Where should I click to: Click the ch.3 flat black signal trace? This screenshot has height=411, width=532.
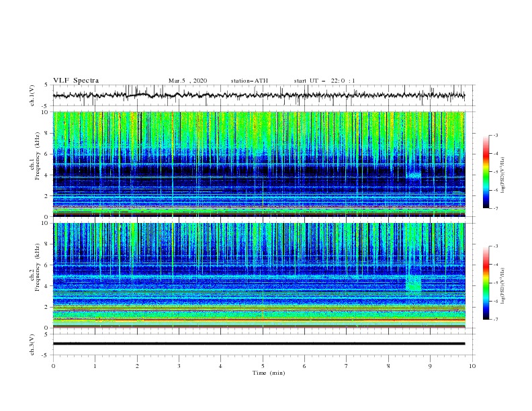(259, 344)
